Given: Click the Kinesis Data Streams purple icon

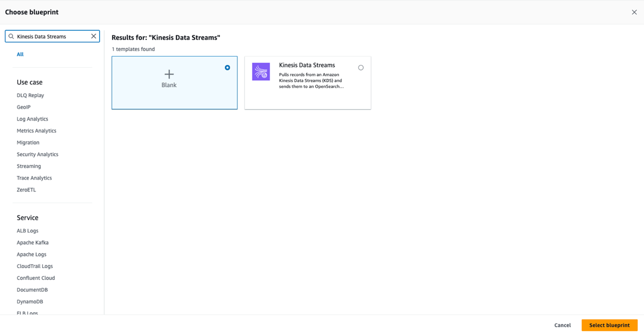Looking at the screenshot, I should pos(261,72).
